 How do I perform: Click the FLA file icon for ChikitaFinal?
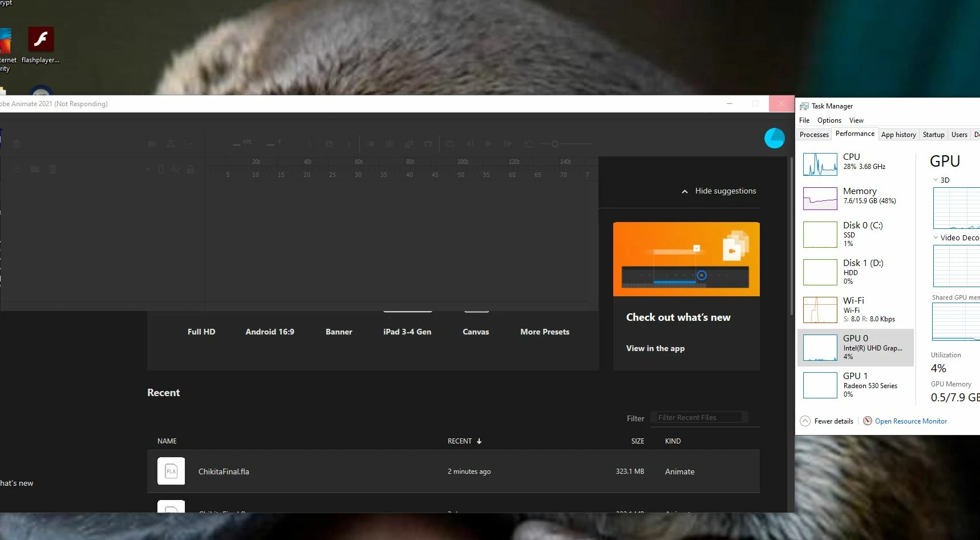coord(171,471)
